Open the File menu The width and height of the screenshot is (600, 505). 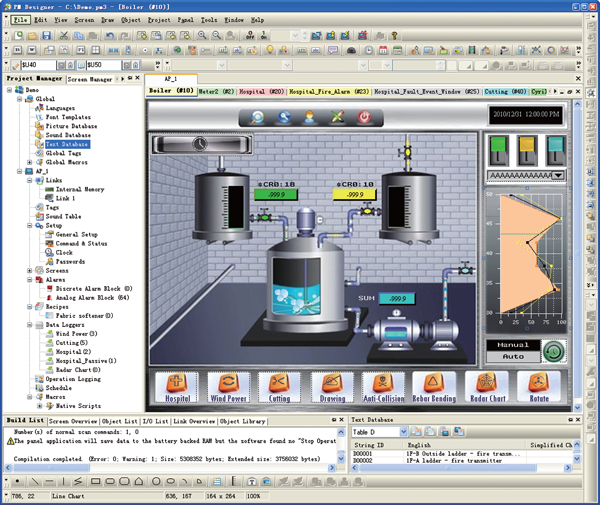tap(20, 20)
